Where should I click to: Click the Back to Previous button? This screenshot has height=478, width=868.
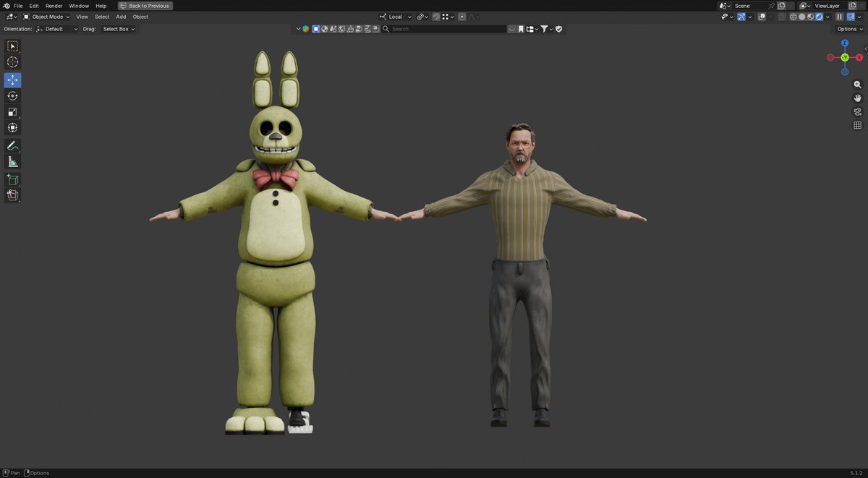tap(145, 6)
